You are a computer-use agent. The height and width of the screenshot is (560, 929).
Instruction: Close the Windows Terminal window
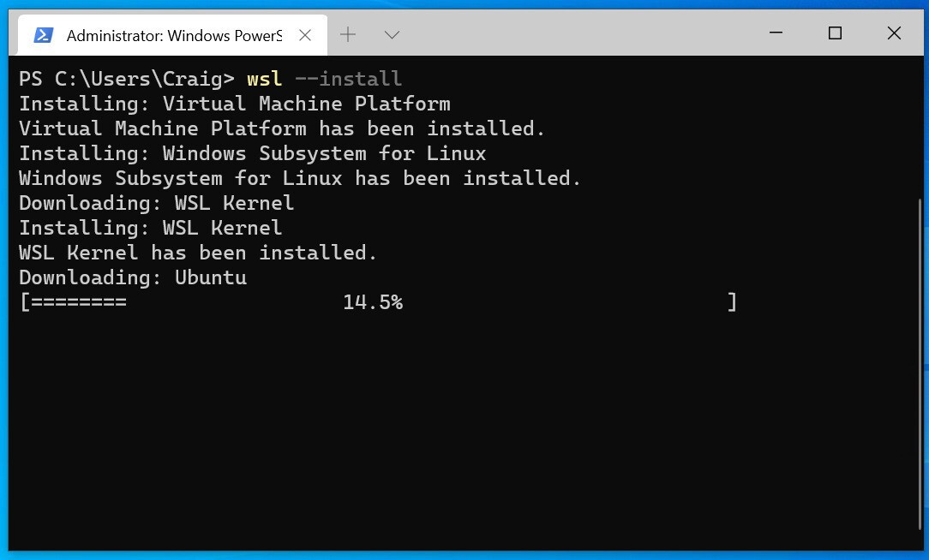[894, 33]
